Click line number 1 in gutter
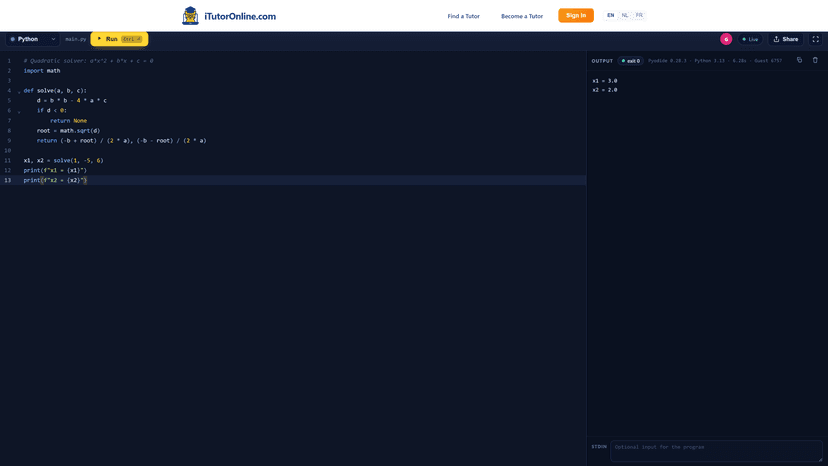The height and width of the screenshot is (466, 828). (8, 61)
